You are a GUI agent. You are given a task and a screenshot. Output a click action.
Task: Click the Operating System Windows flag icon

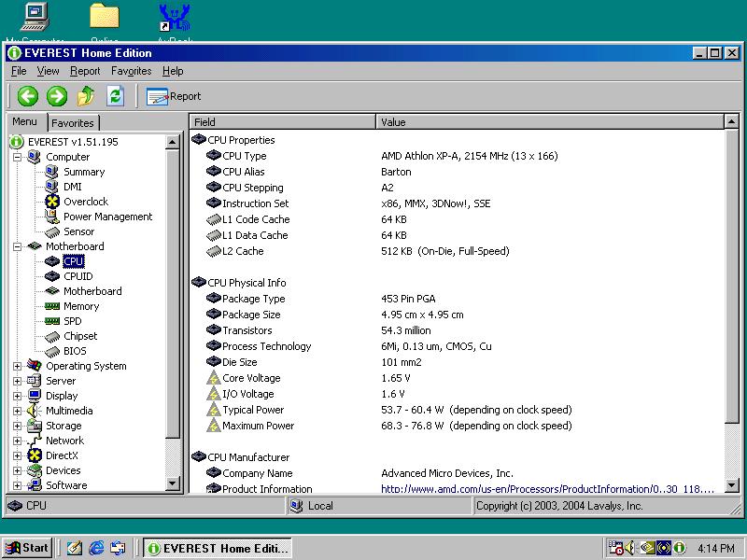click(35, 366)
